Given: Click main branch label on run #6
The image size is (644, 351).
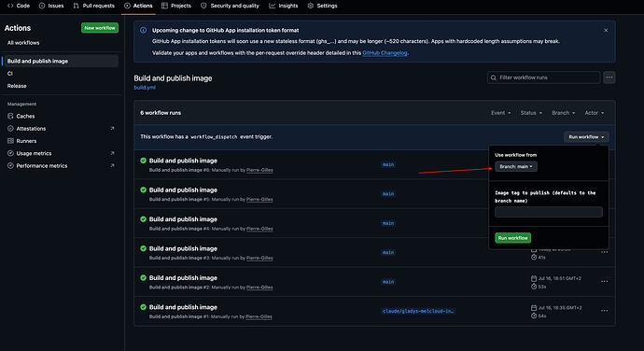Looking at the screenshot, I should (x=388, y=165).
